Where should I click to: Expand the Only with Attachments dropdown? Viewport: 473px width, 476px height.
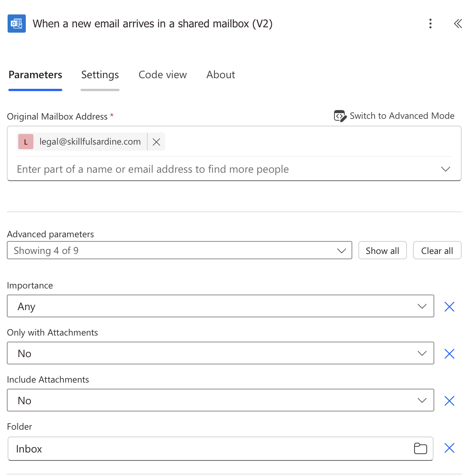[x=221, y=353]
